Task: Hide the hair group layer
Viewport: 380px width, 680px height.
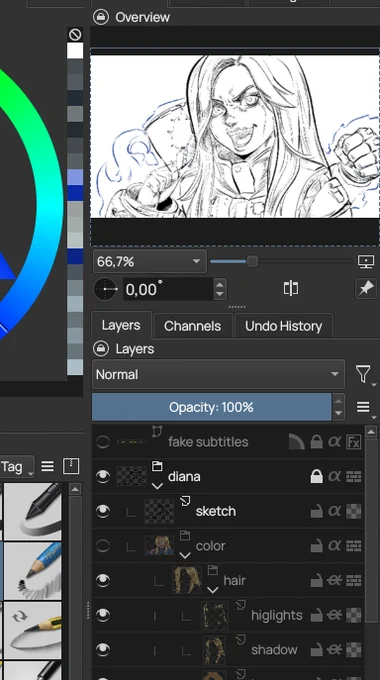Action: pyautogui.click(x=103, y=580)
